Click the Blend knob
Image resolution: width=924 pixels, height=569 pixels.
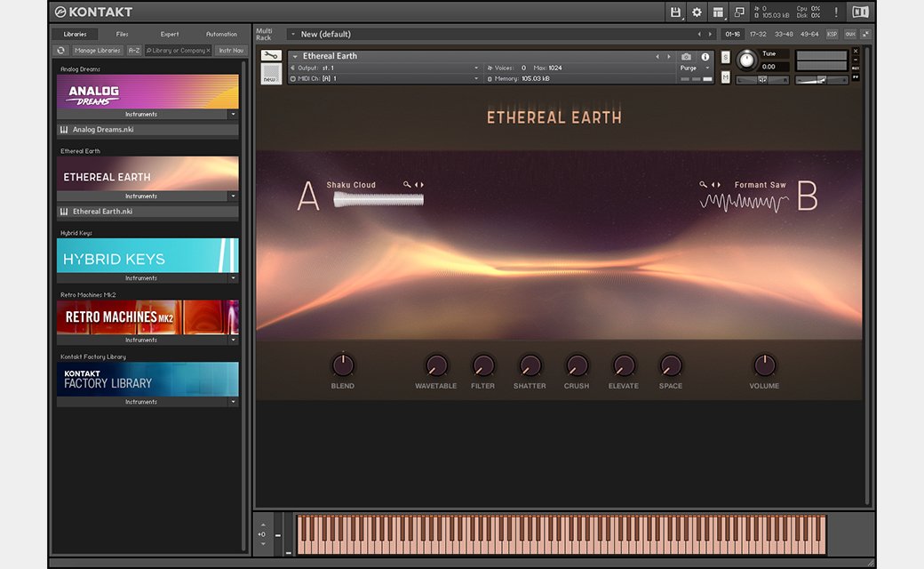point(343,365)
